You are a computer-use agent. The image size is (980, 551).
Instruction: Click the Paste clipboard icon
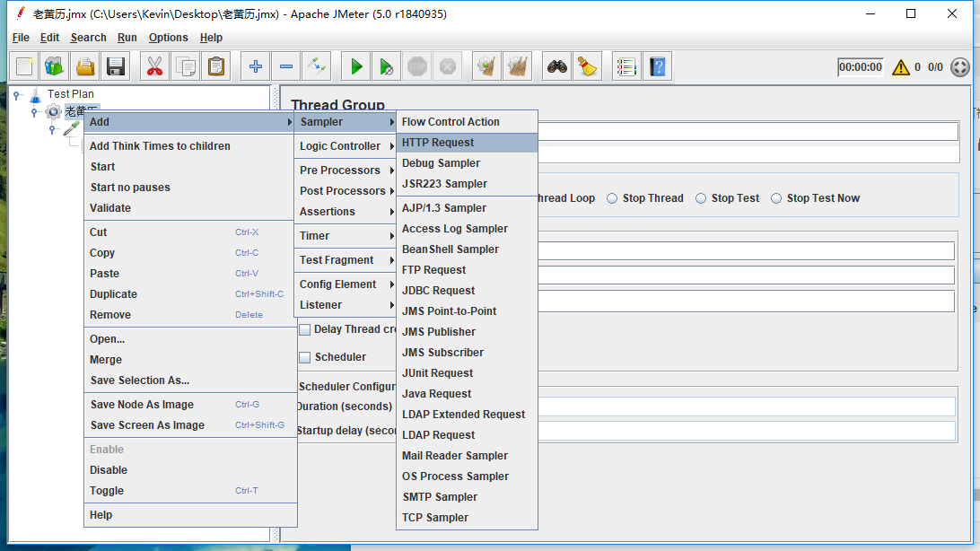[216, 66]
